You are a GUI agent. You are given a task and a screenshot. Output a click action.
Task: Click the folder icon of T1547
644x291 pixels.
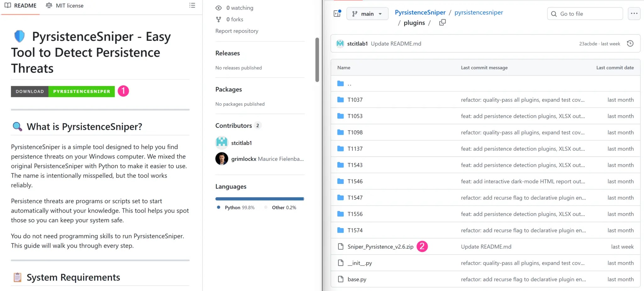[x=340, y=198]
